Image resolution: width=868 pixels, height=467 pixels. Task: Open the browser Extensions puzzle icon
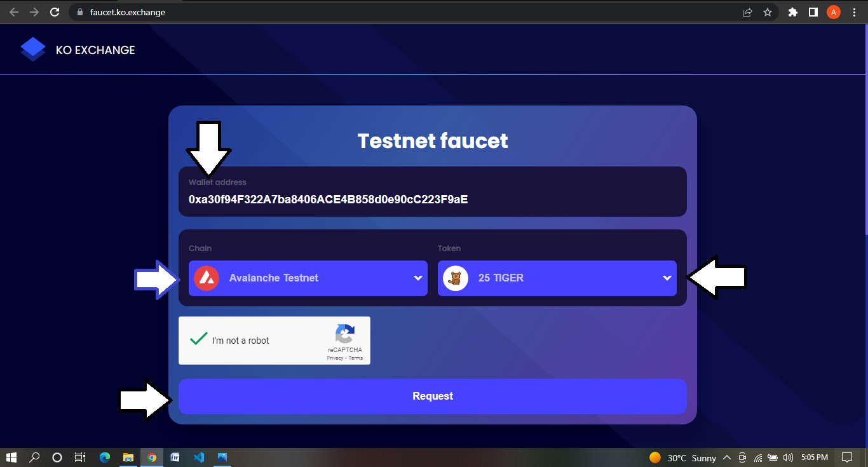pyautogui.click(x=792, y=12)
